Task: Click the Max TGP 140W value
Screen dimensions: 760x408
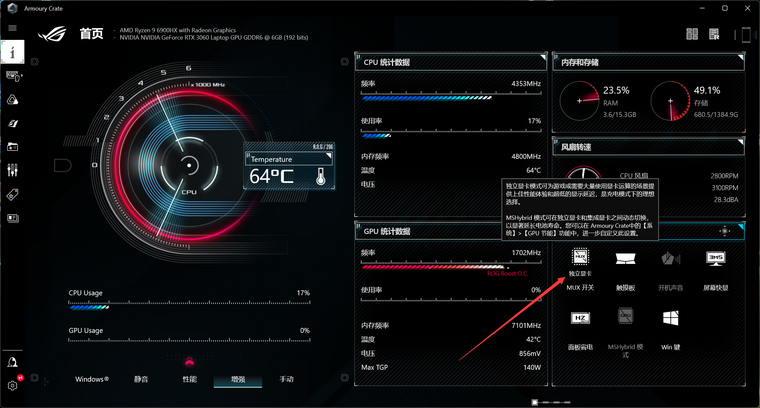Action: [x=532, y=367]
